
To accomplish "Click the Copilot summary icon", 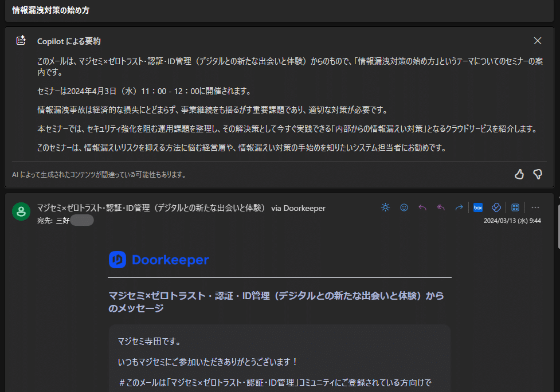I will (x=21, y=40).
